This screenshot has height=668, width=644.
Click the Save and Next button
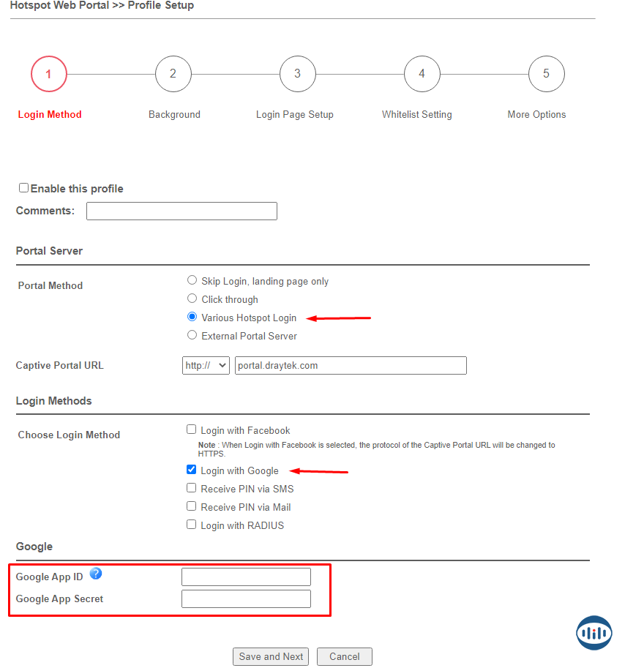coord(271,656)
